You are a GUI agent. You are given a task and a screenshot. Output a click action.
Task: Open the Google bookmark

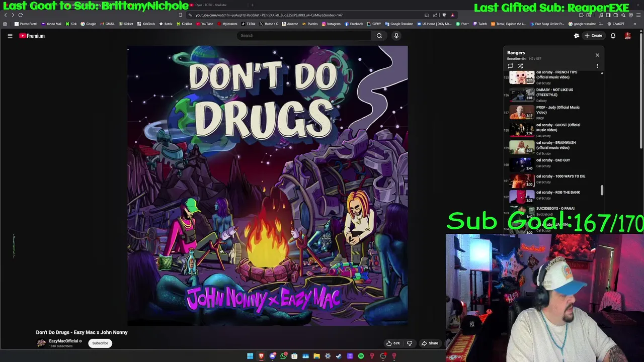point(88,24)
